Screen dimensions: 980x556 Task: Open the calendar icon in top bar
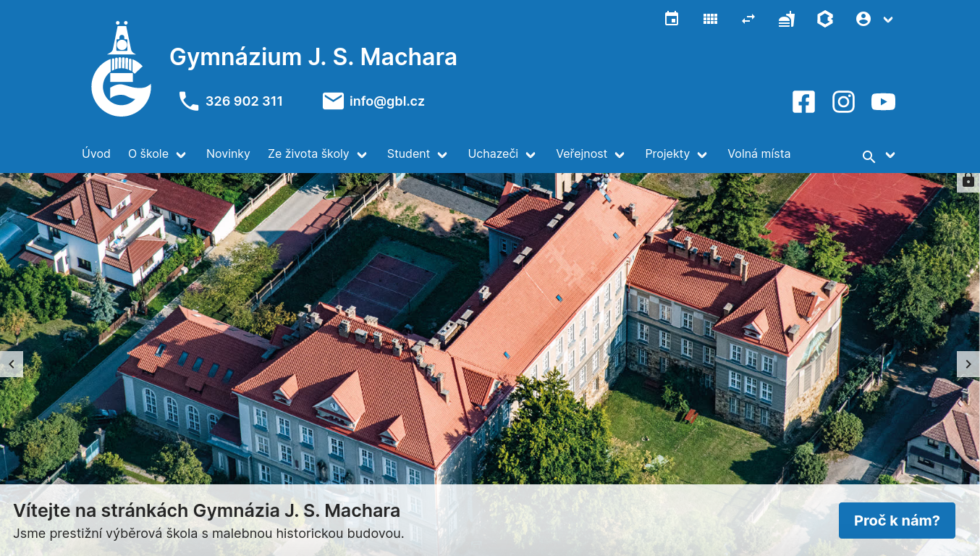point(671,19)
